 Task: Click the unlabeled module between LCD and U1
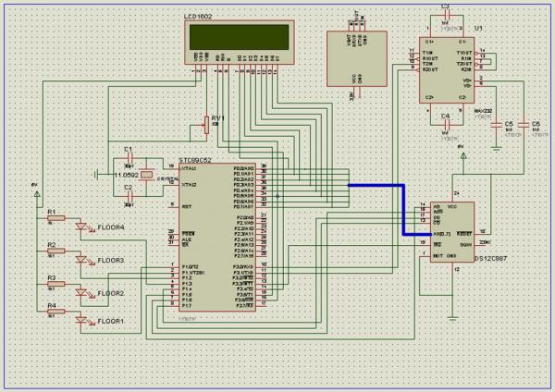pyautogui.click(x=358, y=61)
